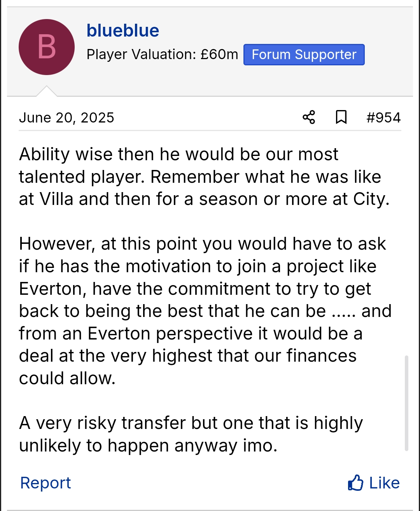
Task: Click the June 20, 2025 post date
Action: point(66,117)
